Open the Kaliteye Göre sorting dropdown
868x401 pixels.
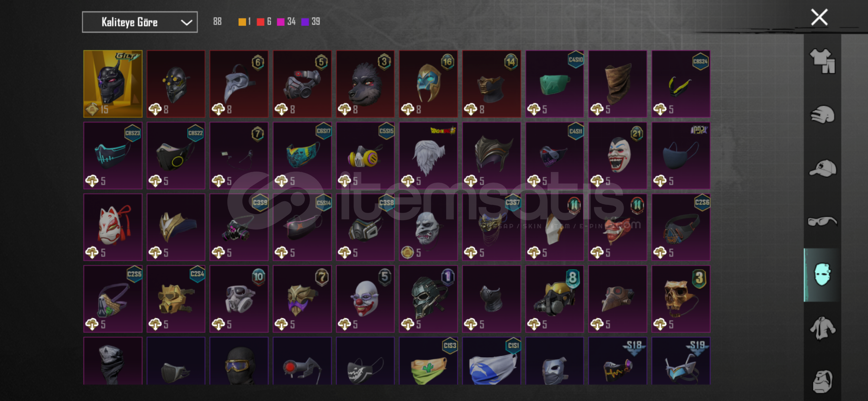(140, 22)
